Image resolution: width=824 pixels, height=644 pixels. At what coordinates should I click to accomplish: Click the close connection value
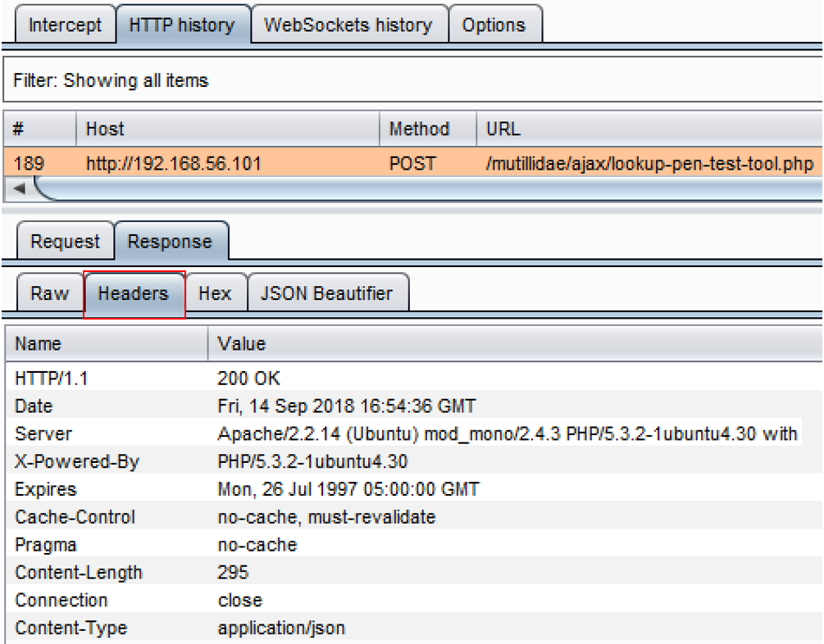pyautogui.click(x=239, y=600)
